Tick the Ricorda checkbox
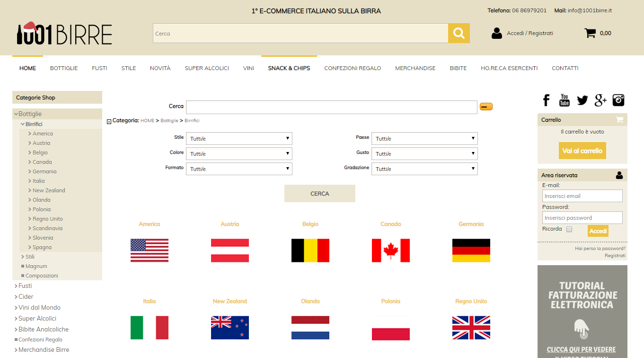Viewport: 644px width, 358px height. pos(569,229)
